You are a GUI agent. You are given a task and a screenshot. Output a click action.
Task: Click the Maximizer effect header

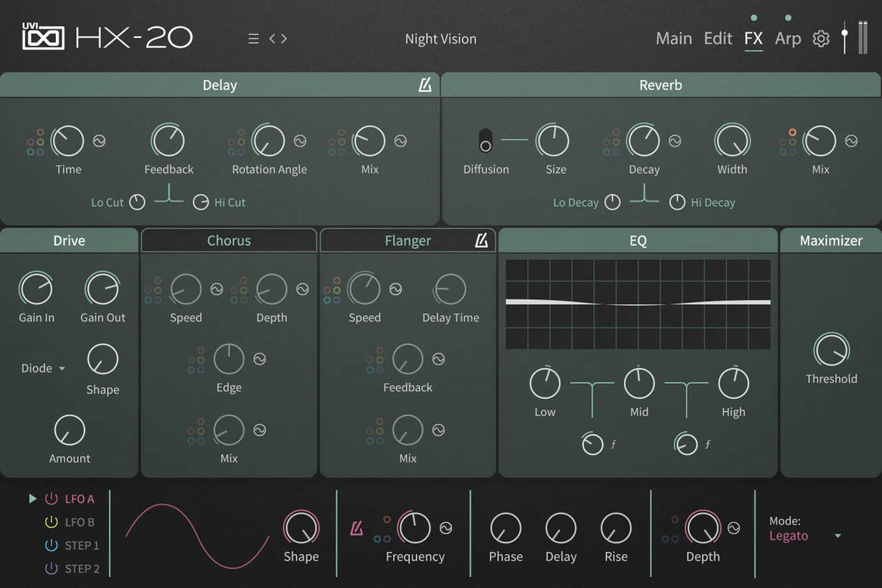[831, 241]
